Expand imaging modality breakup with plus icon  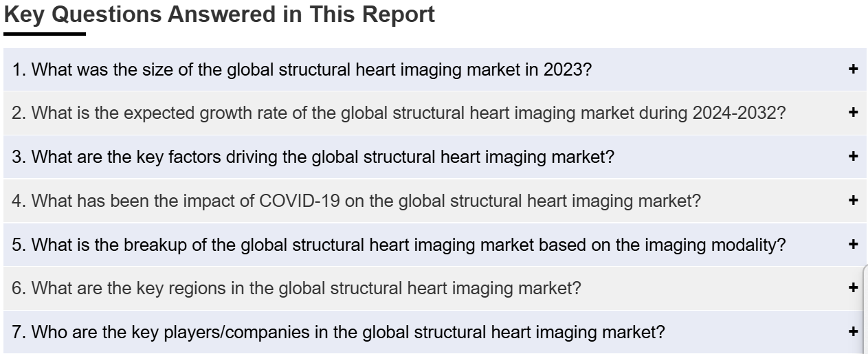click(x=853, y=244)
